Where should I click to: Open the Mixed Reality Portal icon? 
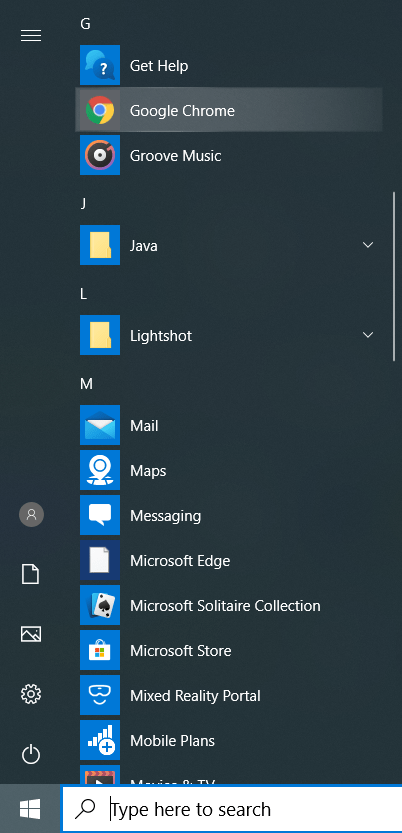point(100,695)
